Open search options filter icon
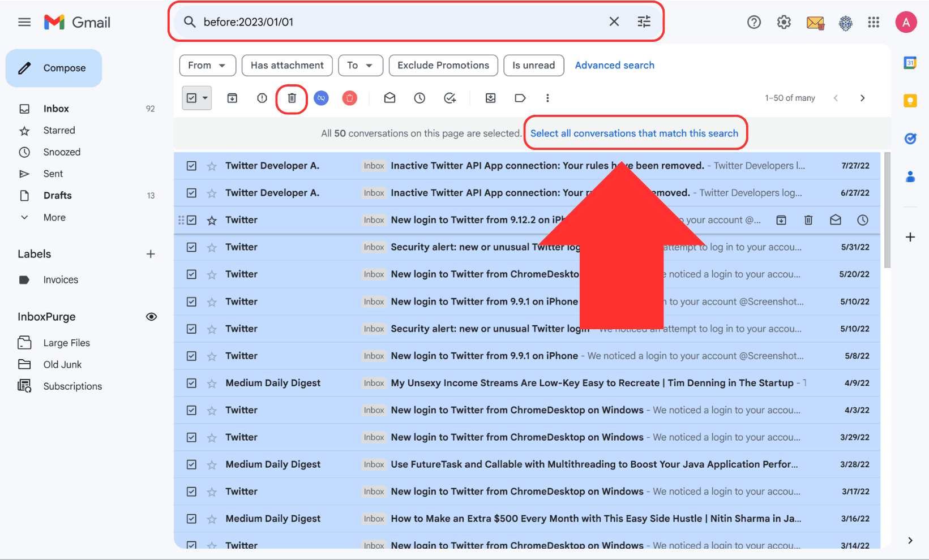 (x=644, y=21)
